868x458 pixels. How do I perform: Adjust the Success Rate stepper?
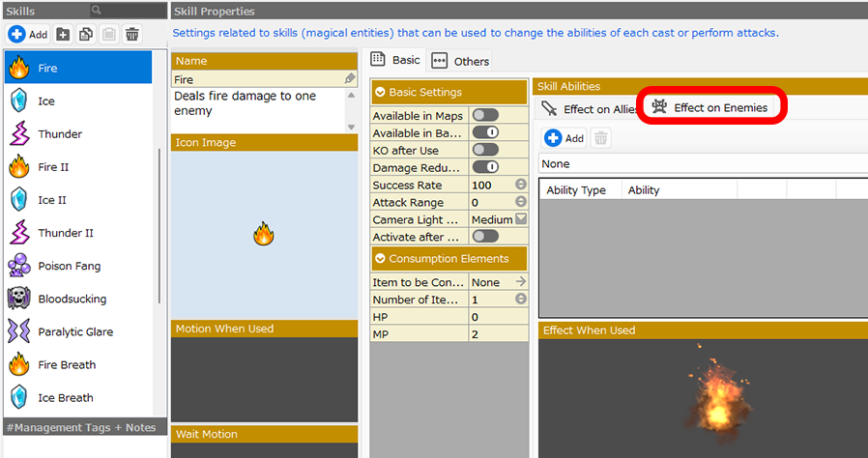coord(521,185)
